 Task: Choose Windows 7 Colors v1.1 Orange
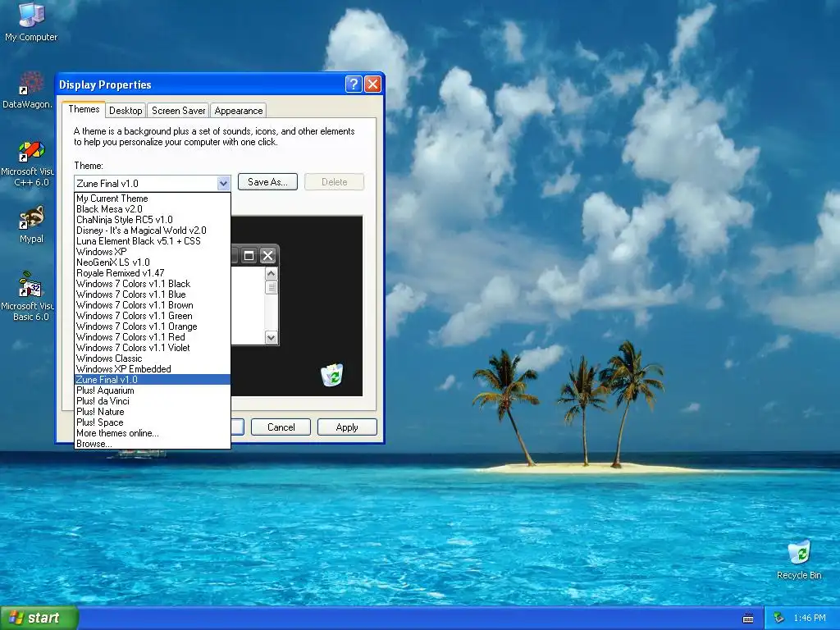pyautogui.click(x=153, y=326)
